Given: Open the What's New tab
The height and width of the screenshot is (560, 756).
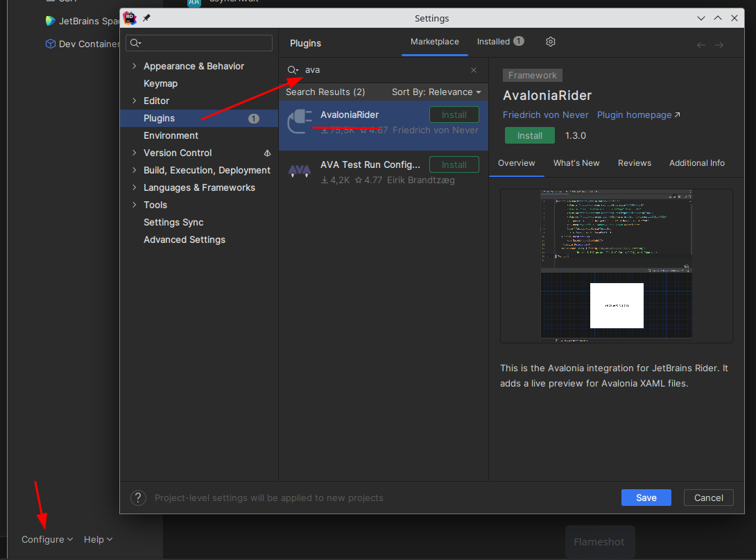Looking at the screenshot, I should pyautogui.click(x=576, y=163).
